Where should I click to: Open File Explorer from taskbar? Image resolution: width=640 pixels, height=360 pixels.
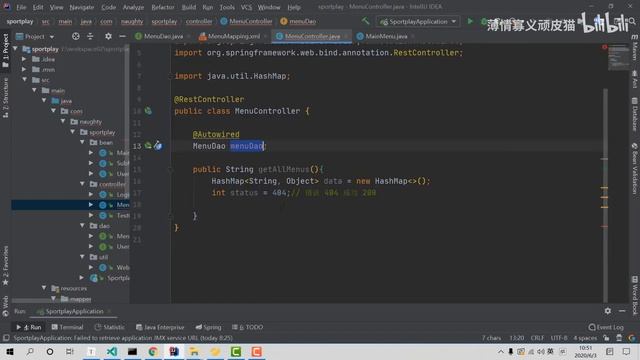194,351
